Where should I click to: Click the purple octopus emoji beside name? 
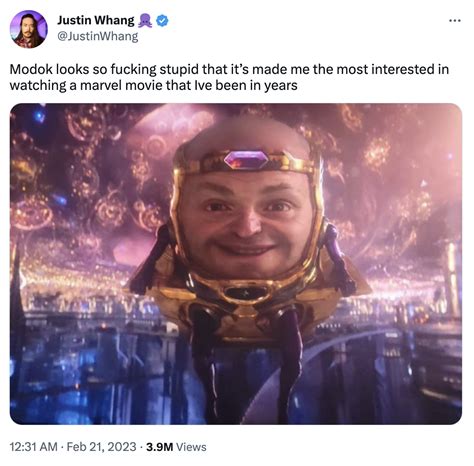pos(145,21)
